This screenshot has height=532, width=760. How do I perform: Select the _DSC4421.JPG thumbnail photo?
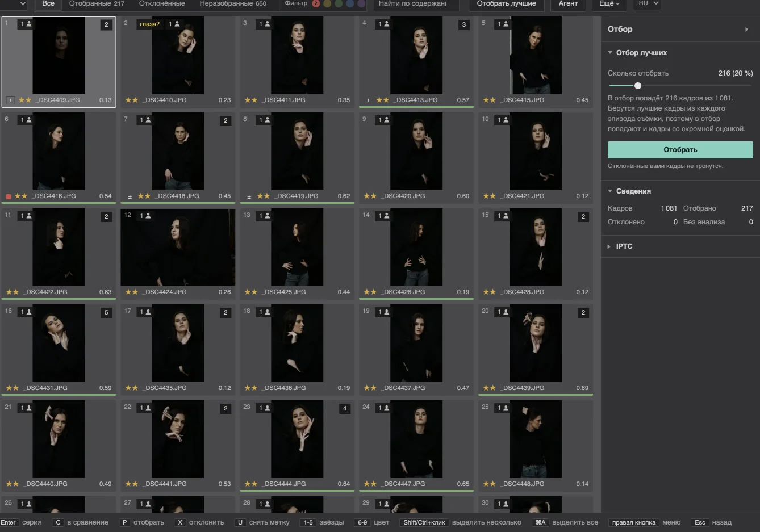tap(536, 151)
